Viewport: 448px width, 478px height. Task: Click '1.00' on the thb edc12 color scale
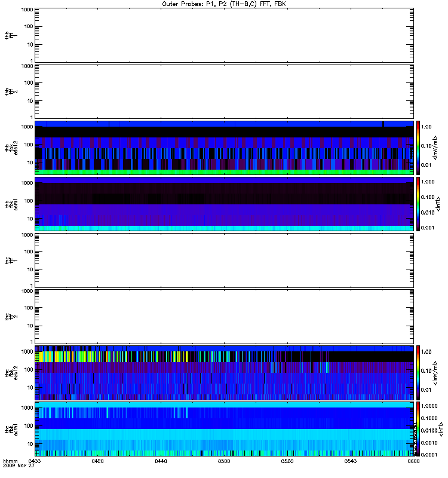tap(426, 127)
